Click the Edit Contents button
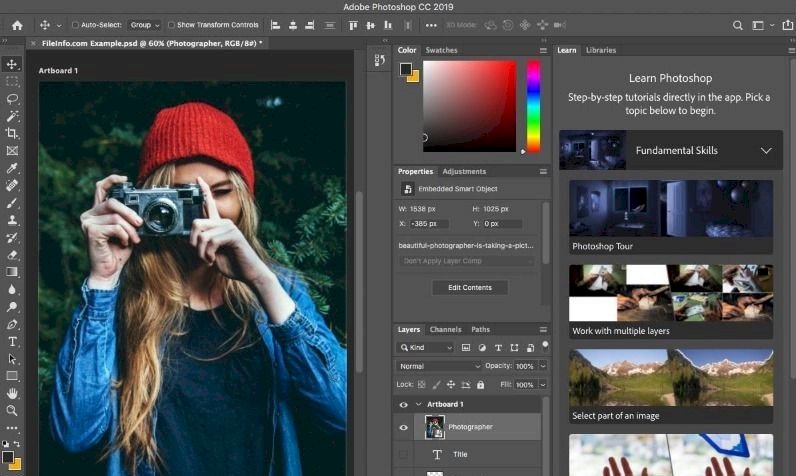This screenshot has height=476, width=796. (x=469, y=287)
